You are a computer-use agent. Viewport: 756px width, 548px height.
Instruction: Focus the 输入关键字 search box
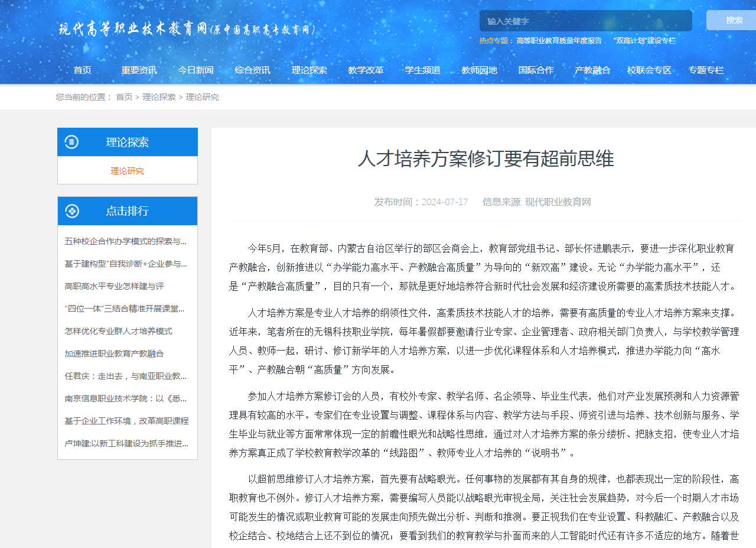(586, 21)
